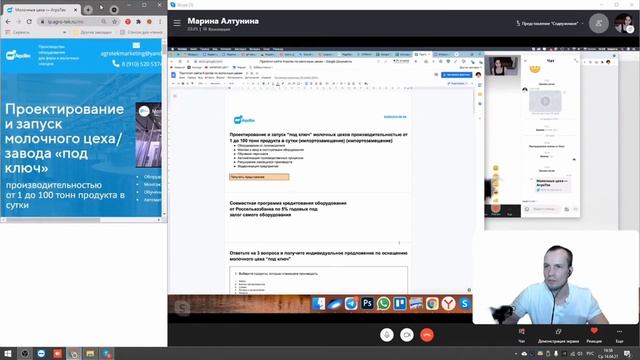Viewport: 640px width, 360px height.
Task: Open the Сервисы bookmarks shortcut
Action: (17, 32)
